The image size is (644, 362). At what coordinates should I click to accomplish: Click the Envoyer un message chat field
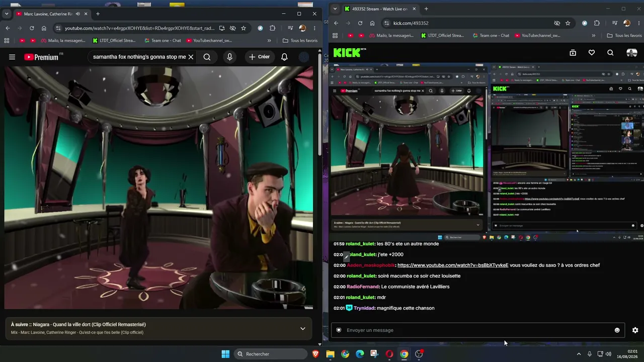[x=478, y=330]
